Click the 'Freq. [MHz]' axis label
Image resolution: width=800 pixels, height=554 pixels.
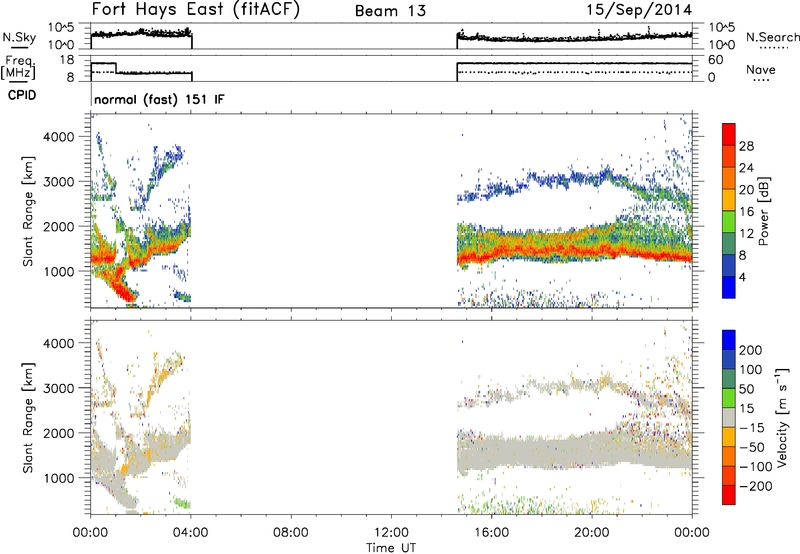tap(19, 69)
